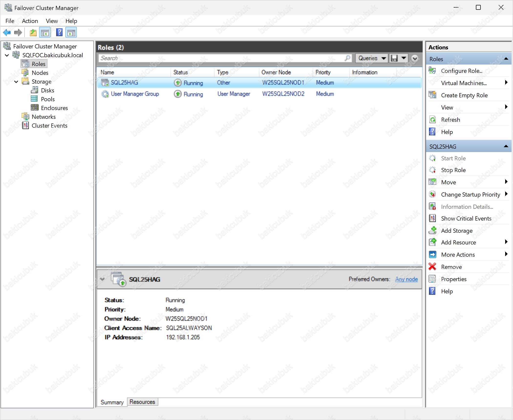Expand the Move submenu arrow
The width and height of the screenshot is (513, 420).
point(506,182)
